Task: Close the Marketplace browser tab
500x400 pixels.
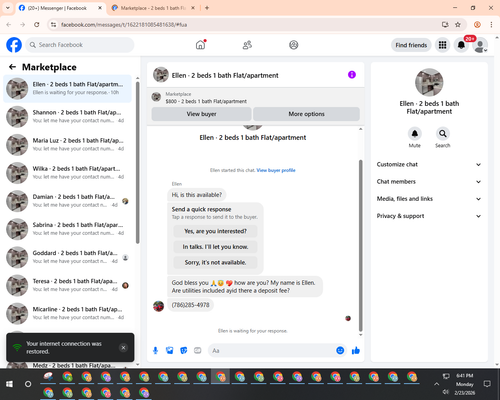Action: [x=193, y=8]
